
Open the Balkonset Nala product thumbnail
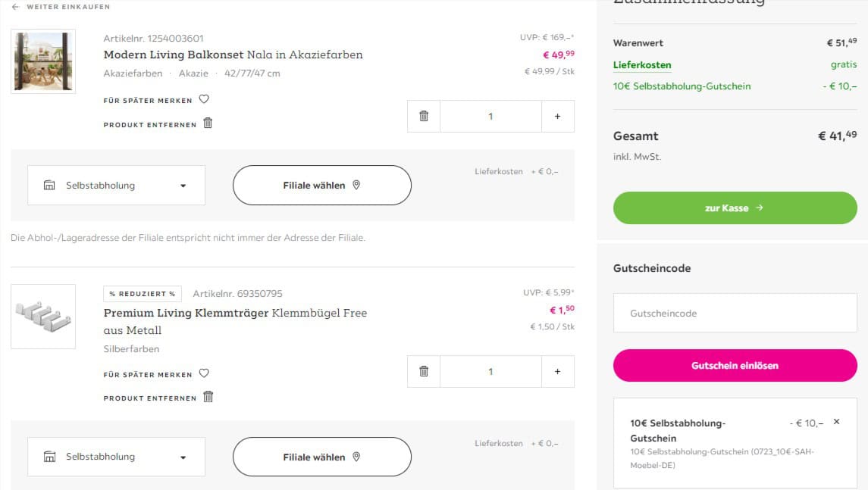click(x=43, y=61)
